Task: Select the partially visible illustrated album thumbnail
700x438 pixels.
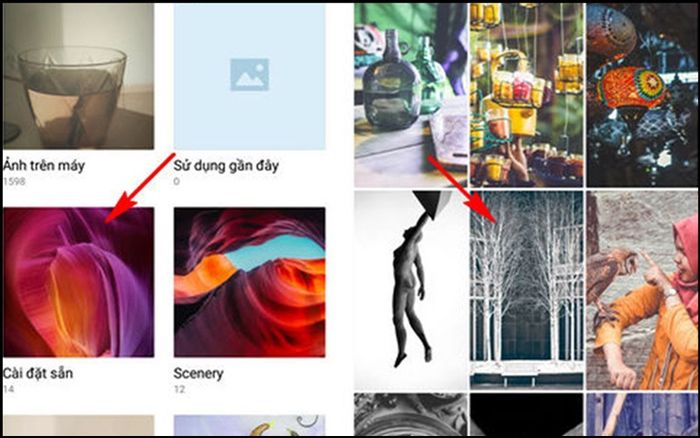Action: (x=250, y=425)
